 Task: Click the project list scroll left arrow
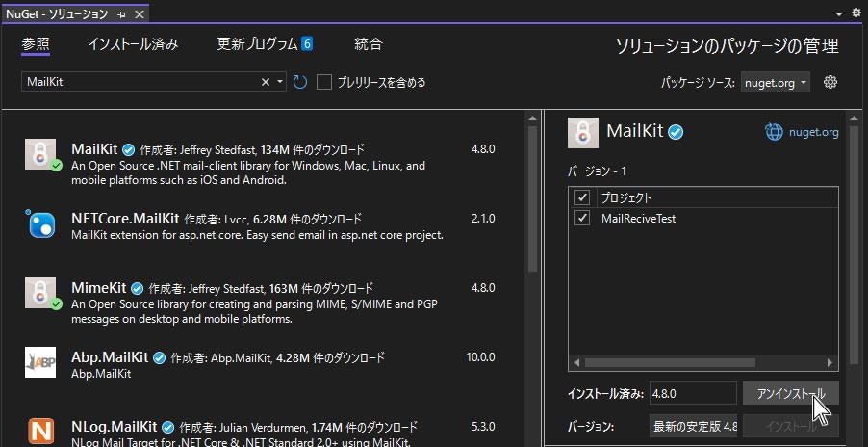click(x=576, y=363)
